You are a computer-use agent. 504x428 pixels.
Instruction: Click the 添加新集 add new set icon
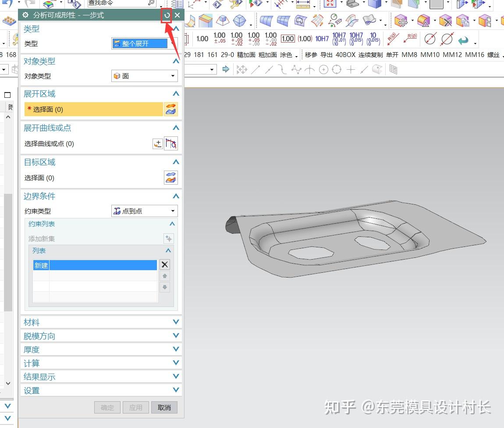coord(169,239)
